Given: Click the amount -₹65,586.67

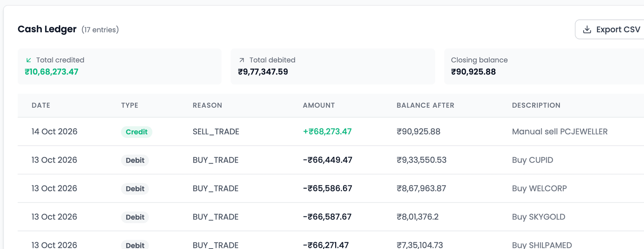Looking at the screenshot, I should point(328,189).
